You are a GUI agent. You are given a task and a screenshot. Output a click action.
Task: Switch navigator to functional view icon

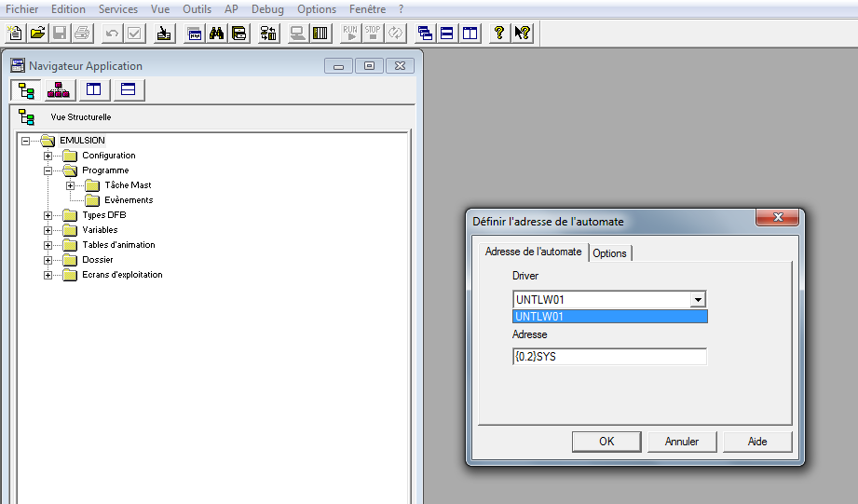pos(59,90)
